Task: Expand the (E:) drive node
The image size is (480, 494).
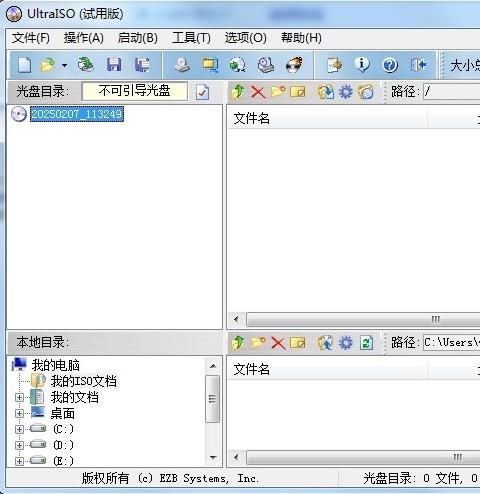Action: [x=19, y=461]
